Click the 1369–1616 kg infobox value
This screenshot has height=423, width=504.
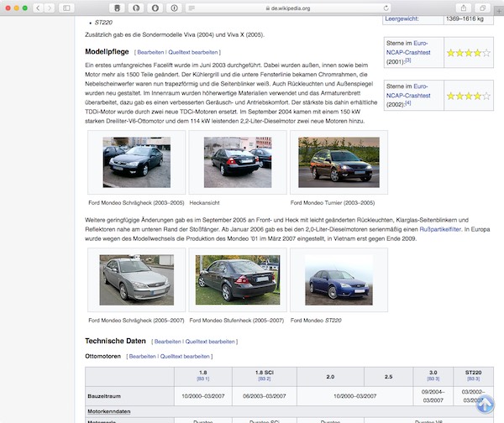[465, 18]
